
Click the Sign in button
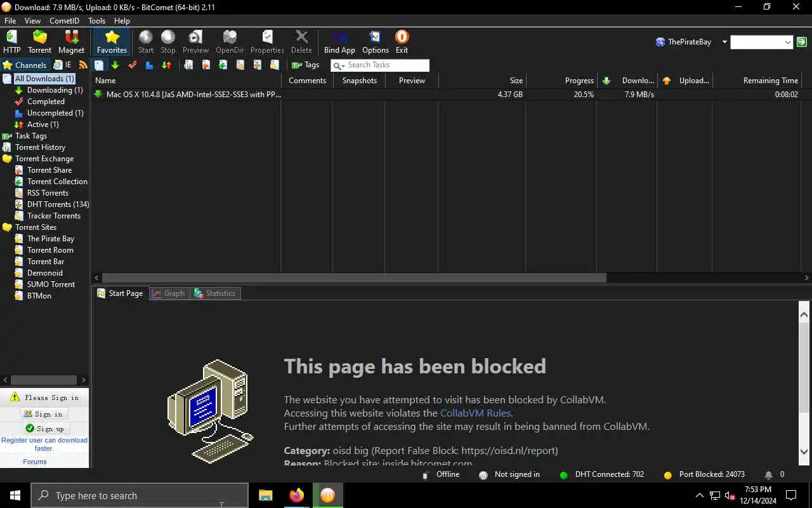(x=44, y=414)
